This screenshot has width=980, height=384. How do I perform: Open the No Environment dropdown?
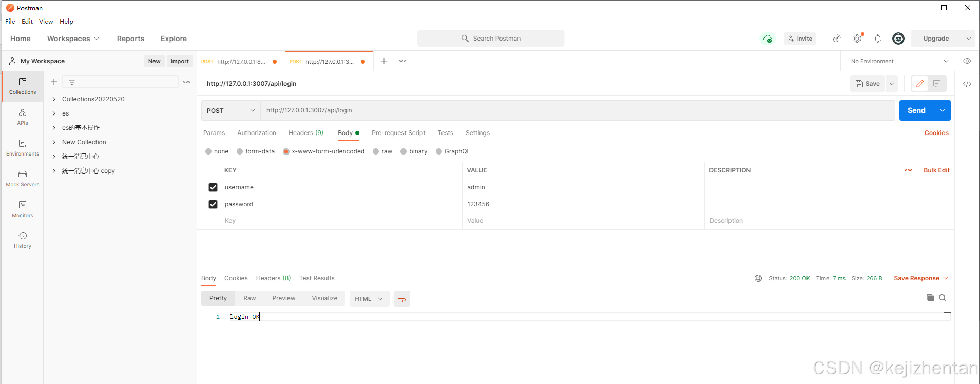click(x=899, y=61)
